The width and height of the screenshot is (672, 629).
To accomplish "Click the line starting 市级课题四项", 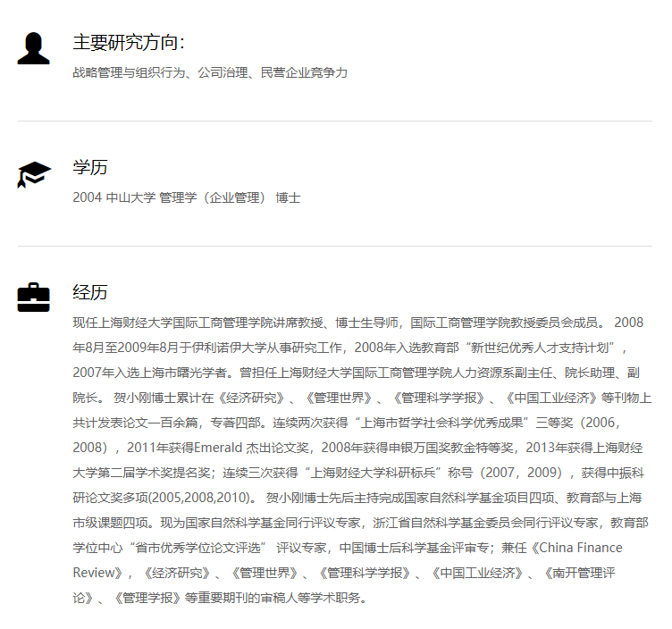I will (360, 523).
